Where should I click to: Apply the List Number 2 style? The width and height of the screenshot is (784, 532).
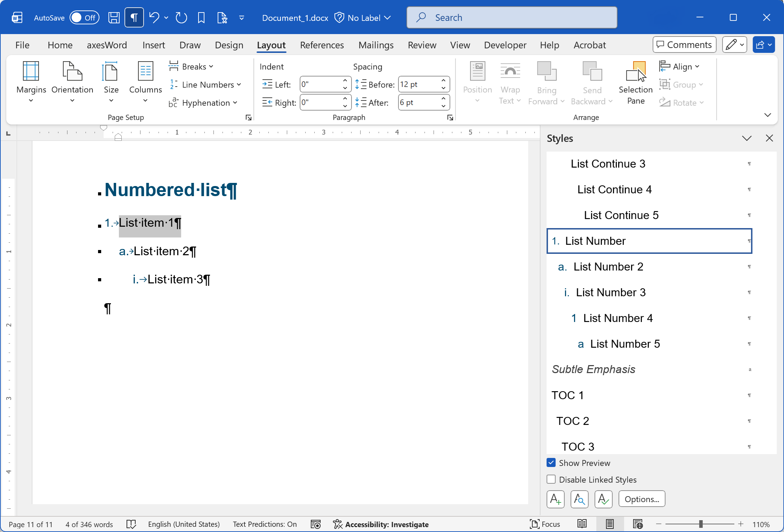click(649, 267)
